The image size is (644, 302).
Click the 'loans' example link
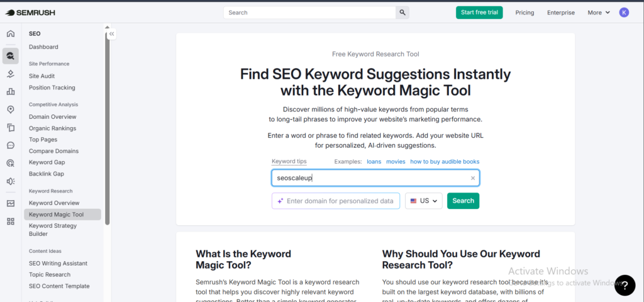(374, 162)
